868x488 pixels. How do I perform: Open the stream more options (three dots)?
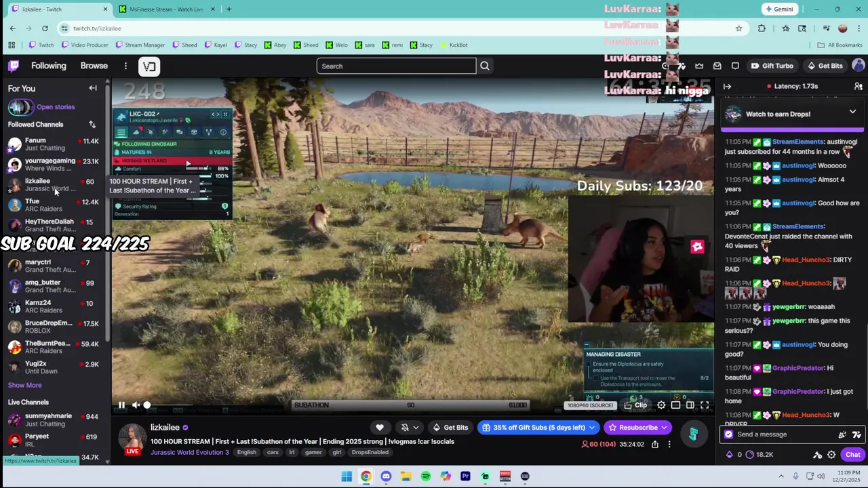(669, 445)
